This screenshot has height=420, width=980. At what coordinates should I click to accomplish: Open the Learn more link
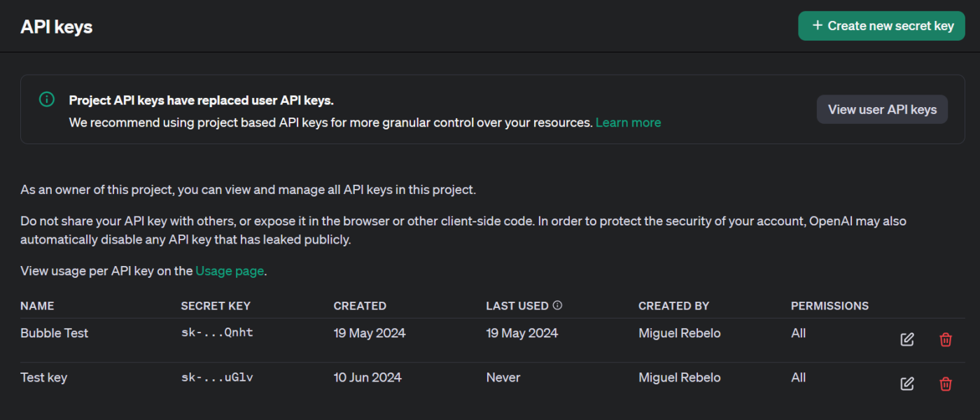click(628, 122)
